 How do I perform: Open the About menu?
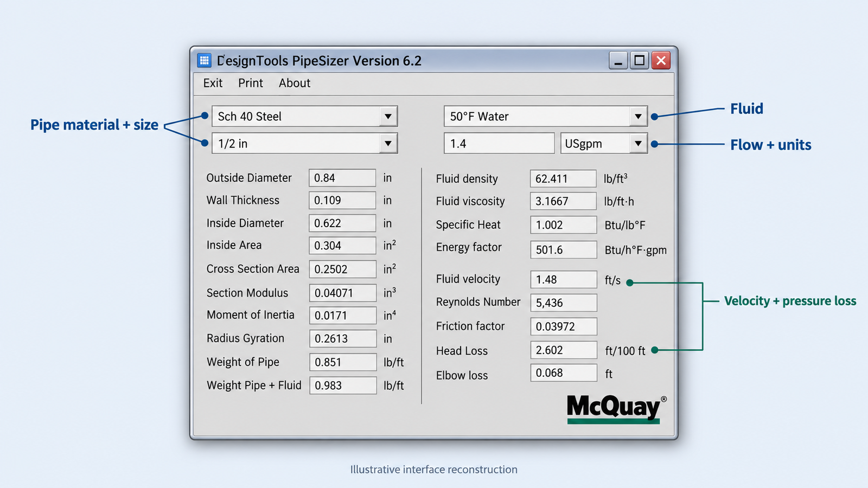coord(295,83)
